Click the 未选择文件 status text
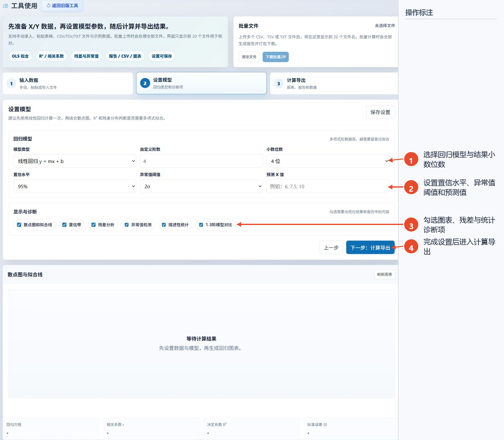This screenshot has width=504, height=440. (385, 26)
